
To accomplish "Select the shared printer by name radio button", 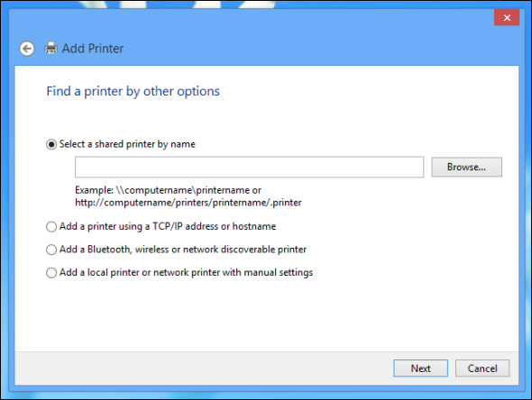I will coord(51,145).
